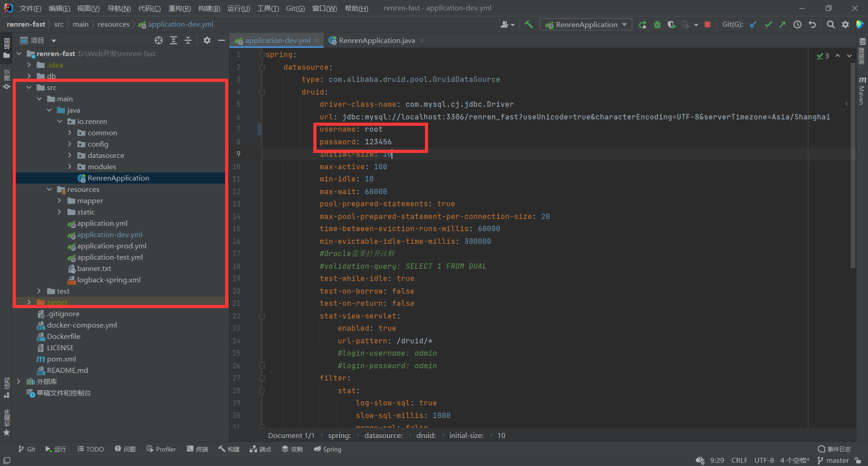Toggle fold marker on datasource: line 2
The height and width of the screenshot is (466, 868).
click(x=262, y=67)
